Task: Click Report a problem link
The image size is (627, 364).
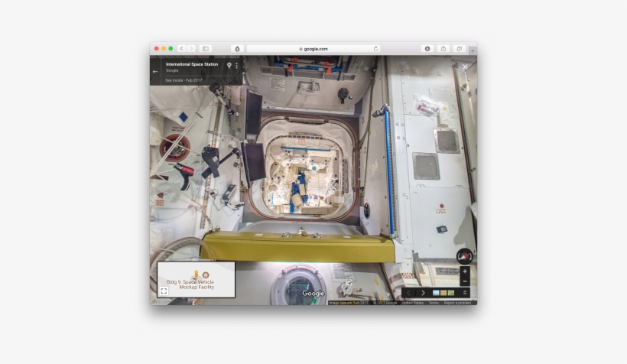Action: (x=457, y=303)
